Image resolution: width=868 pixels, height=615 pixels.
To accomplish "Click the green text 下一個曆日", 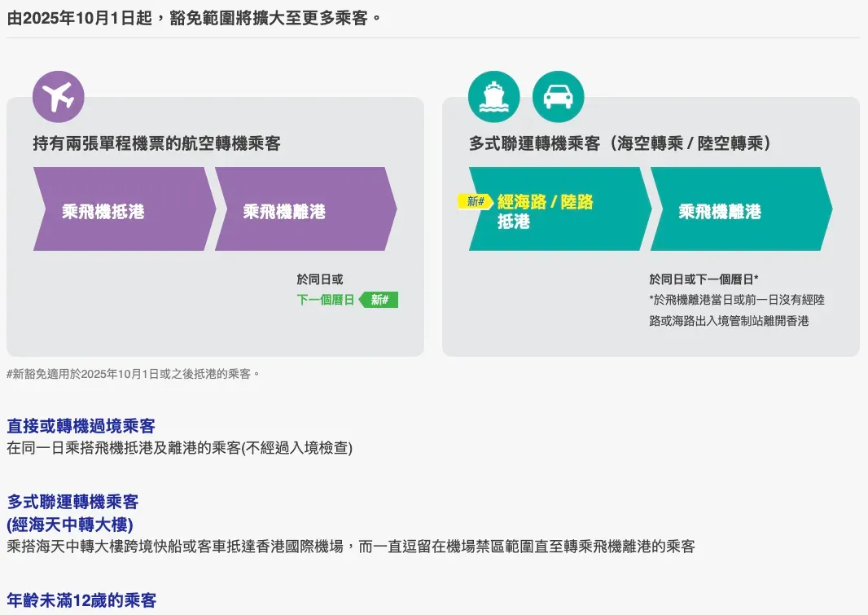I will coord(326,300).
